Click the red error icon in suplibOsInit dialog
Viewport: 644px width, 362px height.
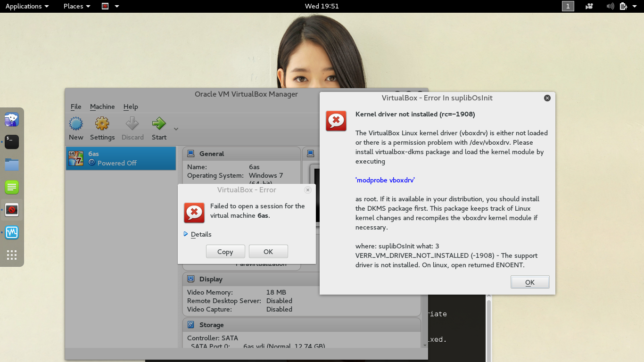coord(336,121)
